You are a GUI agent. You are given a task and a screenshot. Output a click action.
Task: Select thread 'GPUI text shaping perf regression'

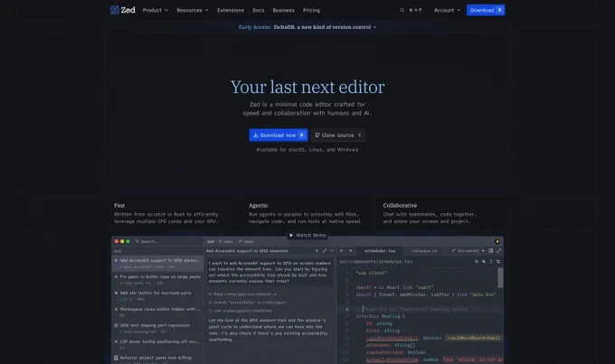[x=157, y=328]
